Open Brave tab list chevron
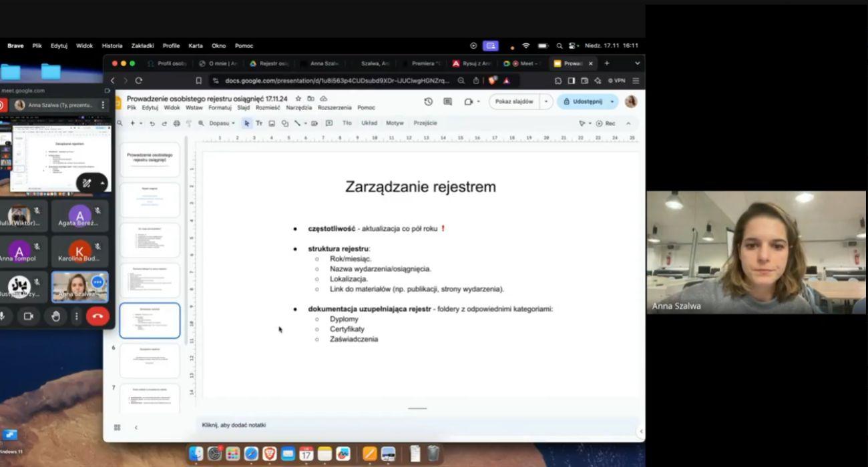 pos(637,63)
